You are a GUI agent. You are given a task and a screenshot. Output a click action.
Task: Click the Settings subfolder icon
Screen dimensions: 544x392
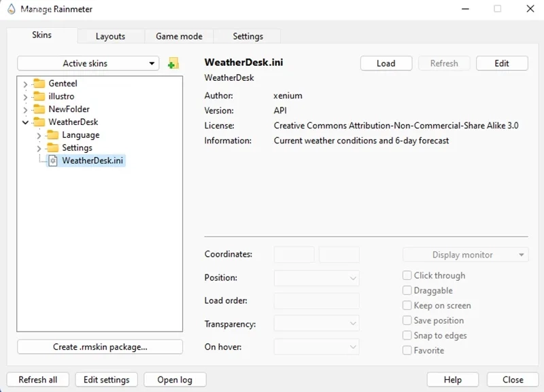[52, 148]
